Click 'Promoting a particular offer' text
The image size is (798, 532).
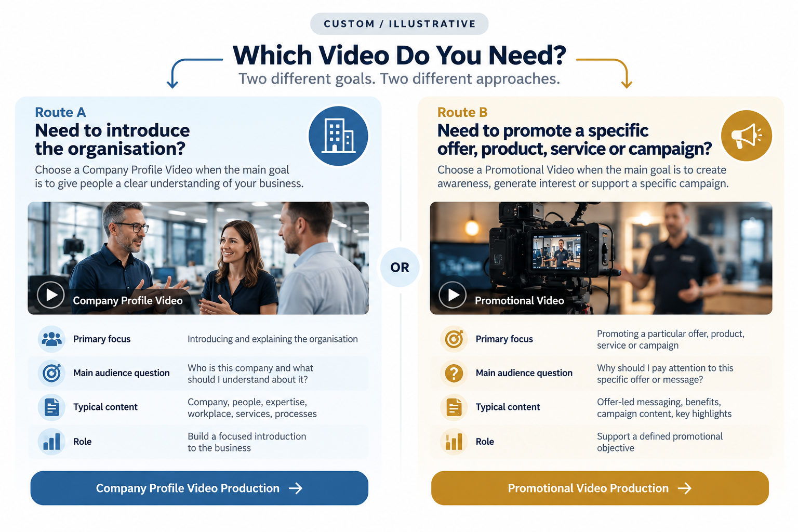point(671,340)
